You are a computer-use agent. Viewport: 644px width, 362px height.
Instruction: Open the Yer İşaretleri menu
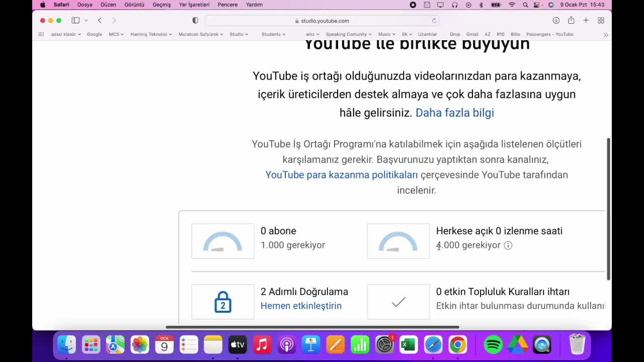(194, 5)
